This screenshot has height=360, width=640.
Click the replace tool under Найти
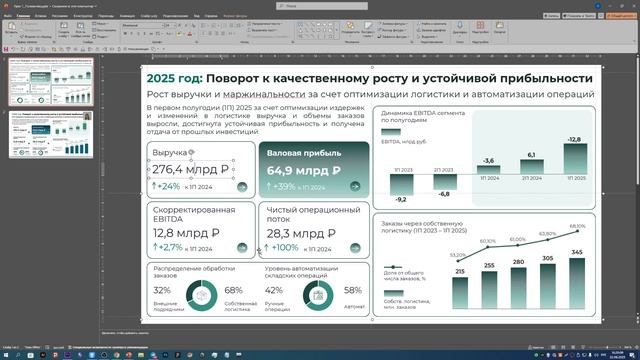431,30
